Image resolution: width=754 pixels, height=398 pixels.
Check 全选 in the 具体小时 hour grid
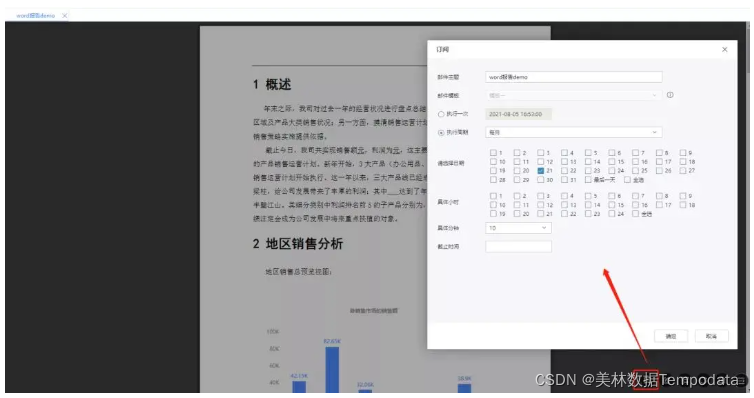tap(635, 214)
